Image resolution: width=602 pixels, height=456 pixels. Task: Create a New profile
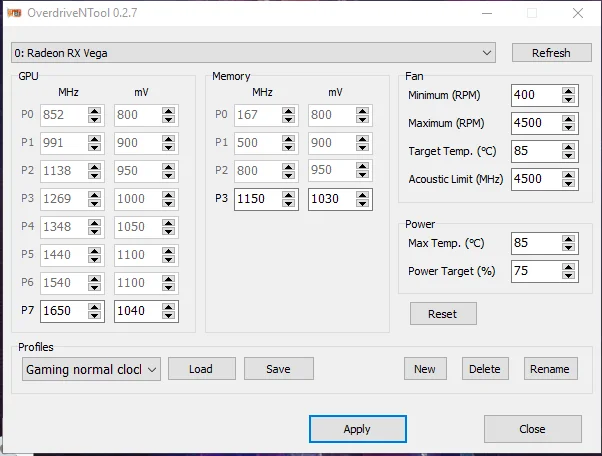[425, 369]
